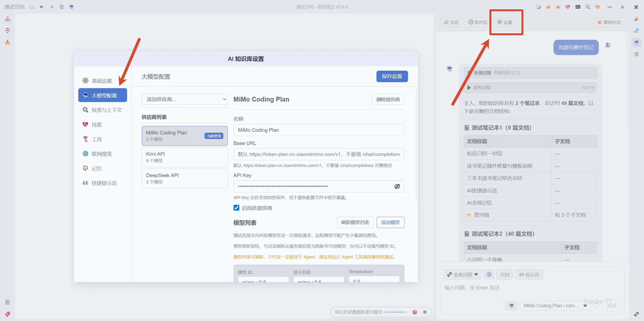The width and height of the screenshot is (644, 321).
Task: Start a 新对话 in chat panel
Action: pos(478,22)
